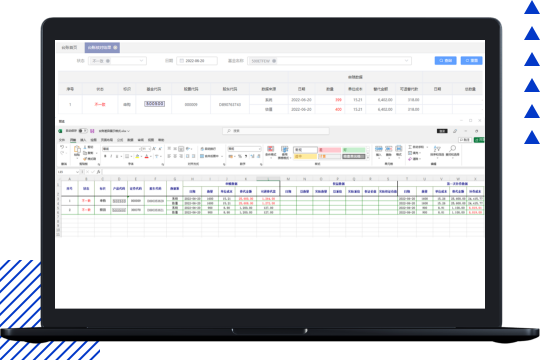Decrease font size with the small A icon
540x360 pixels.
click(160, 149)
